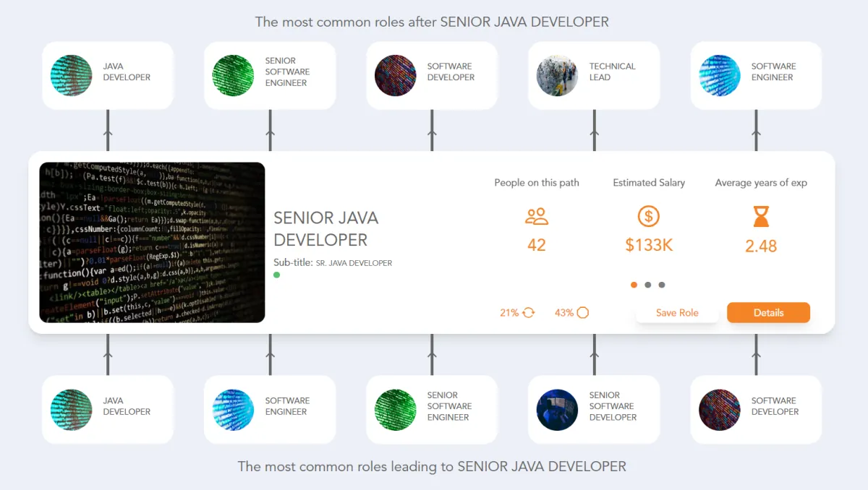Click the estimated salary dollar icon
This screenshot has height=490, width=868.
coord(648,216)
